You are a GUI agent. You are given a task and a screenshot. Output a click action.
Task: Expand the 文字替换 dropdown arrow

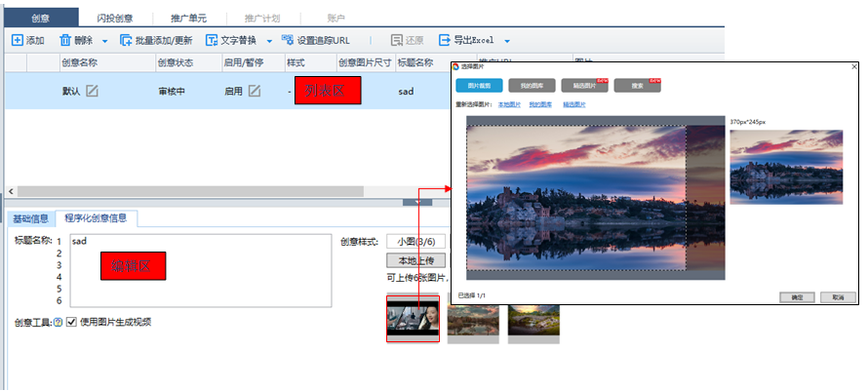coord(266,41)
